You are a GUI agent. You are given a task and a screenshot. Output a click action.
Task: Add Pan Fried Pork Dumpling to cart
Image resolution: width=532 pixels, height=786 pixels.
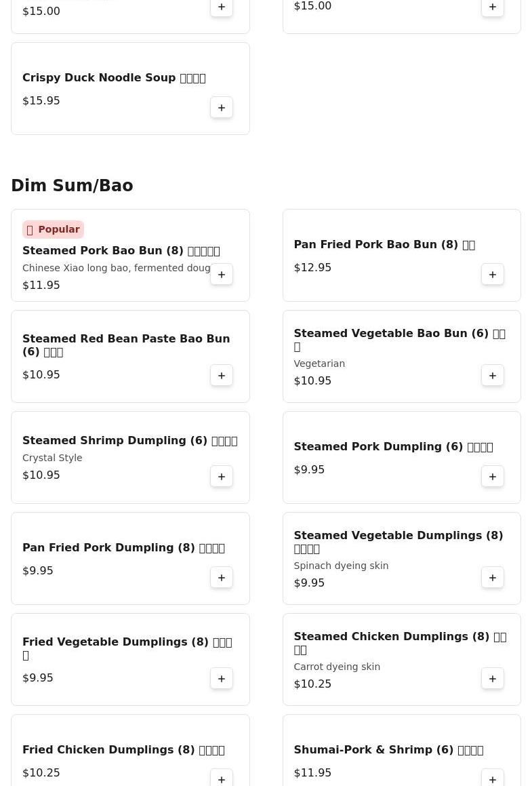tap(222, 578)
